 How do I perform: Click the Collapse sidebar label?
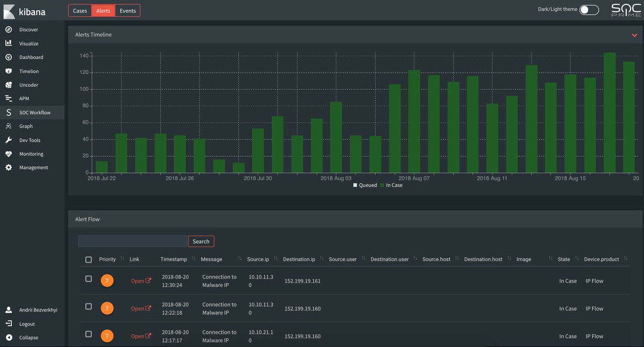pos(28,337)
